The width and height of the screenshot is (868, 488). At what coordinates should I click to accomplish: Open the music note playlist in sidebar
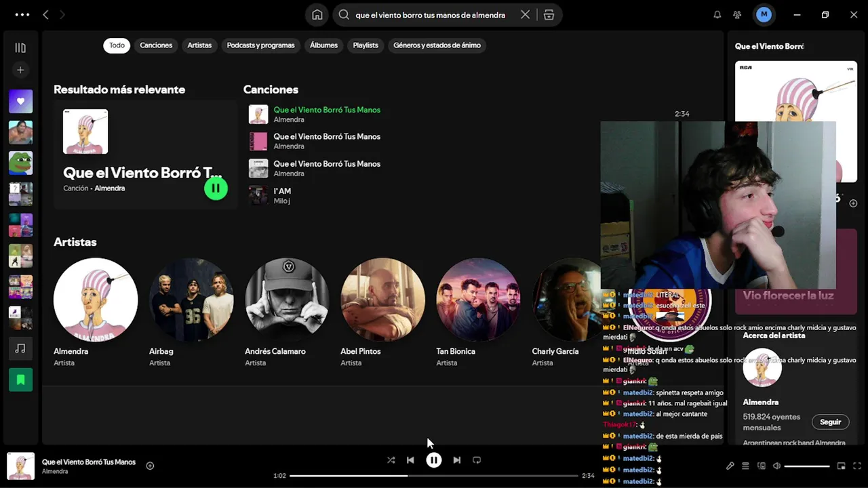[x=20, y=348]
